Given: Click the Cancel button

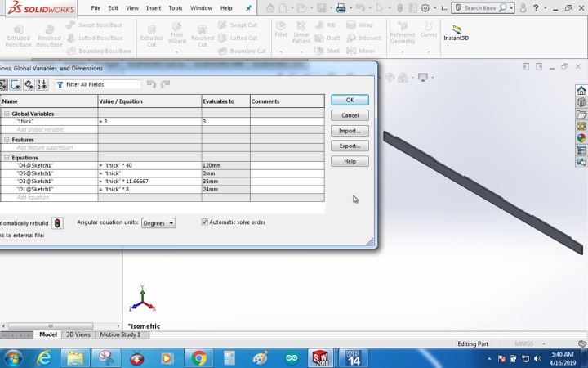Looking at the screenshot, I should (x=350, y=115).
